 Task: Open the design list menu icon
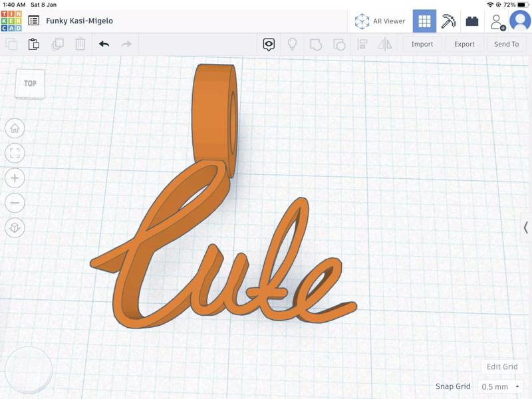pos(34,21)
